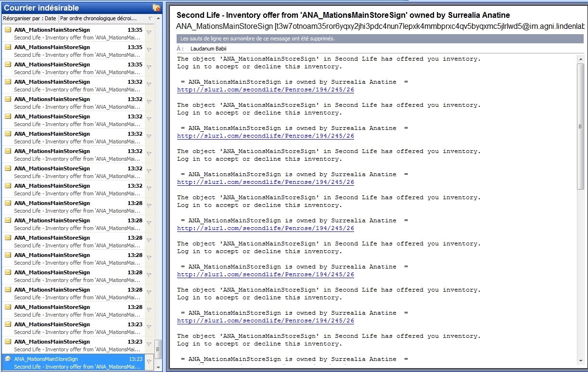
Task: Toggle the Par ordre chronologique décroissant sort order
Action: 99,18
